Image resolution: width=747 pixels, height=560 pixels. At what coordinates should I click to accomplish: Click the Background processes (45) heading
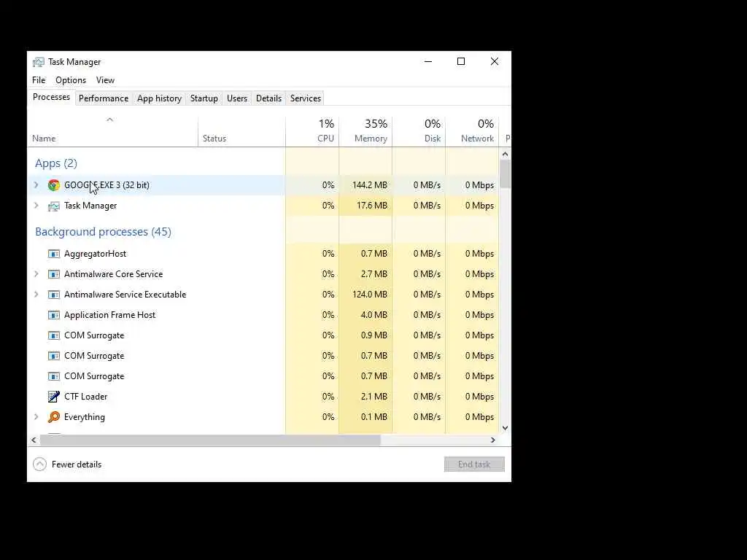point(104,232)
